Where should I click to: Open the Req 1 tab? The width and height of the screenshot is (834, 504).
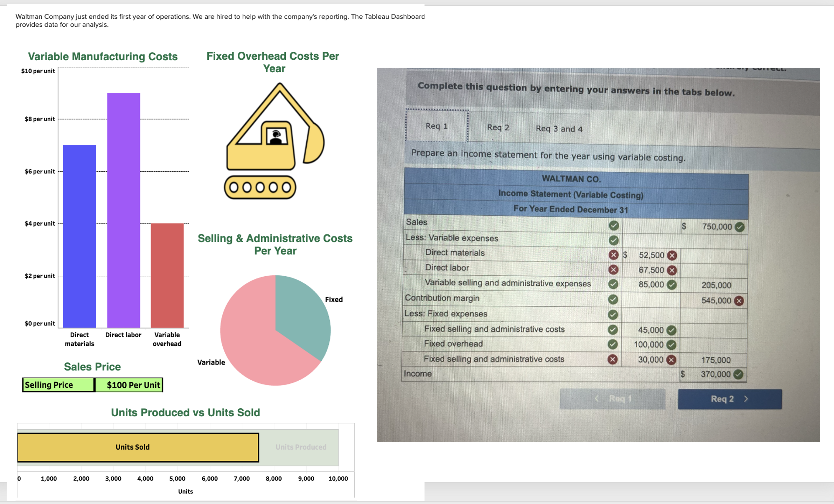coord(437,126)
